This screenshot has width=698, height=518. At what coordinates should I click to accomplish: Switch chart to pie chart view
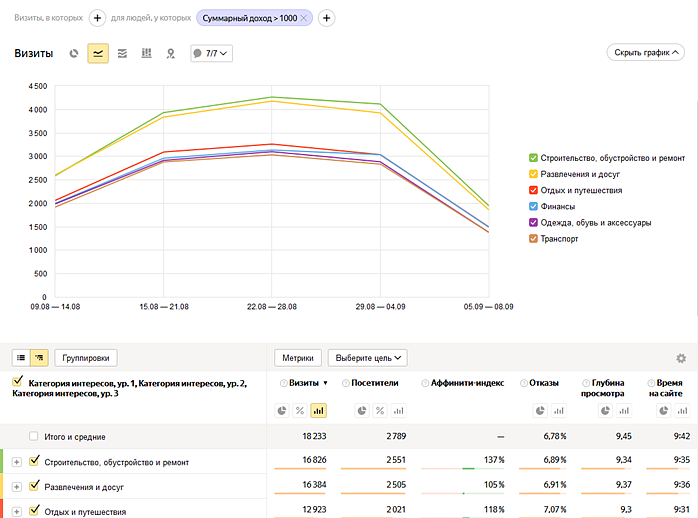point(74,53)
